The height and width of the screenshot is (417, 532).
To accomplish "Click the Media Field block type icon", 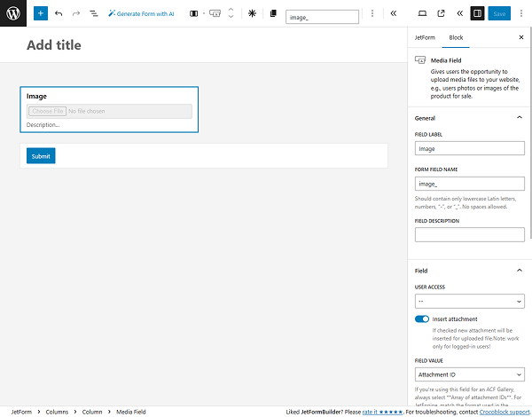I will pos(215,13).
